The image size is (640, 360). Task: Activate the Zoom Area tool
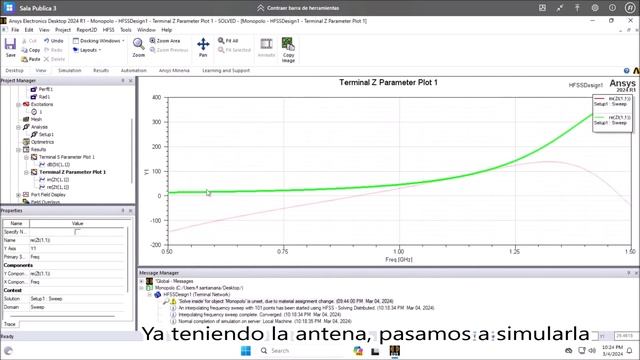(x=165, y=41)
